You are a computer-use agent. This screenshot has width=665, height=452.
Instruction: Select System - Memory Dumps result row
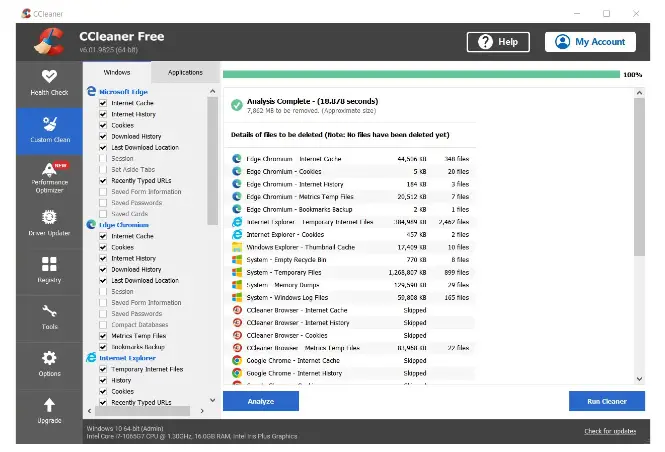(350, 285)
